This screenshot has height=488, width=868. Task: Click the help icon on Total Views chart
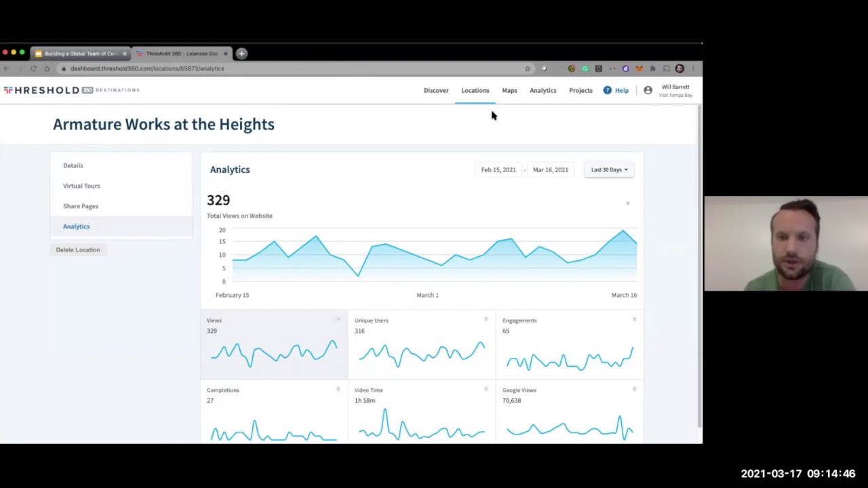tap(627, 203)
